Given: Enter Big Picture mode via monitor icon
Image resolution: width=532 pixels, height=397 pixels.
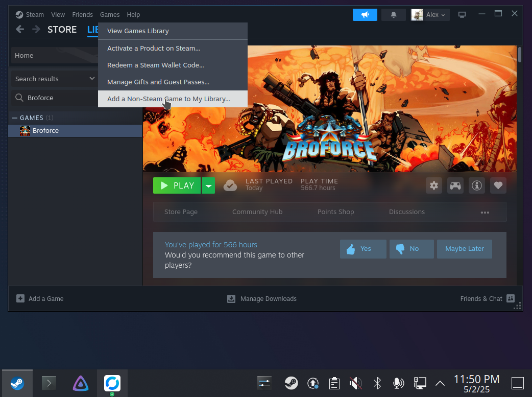Looking at the screenshot, I should pos(462,15).
